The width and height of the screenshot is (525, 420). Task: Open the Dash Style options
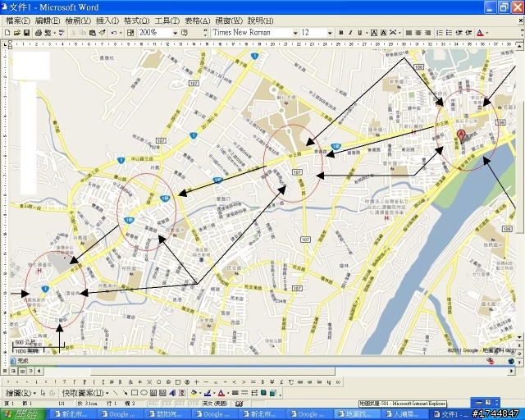[244, 393]
